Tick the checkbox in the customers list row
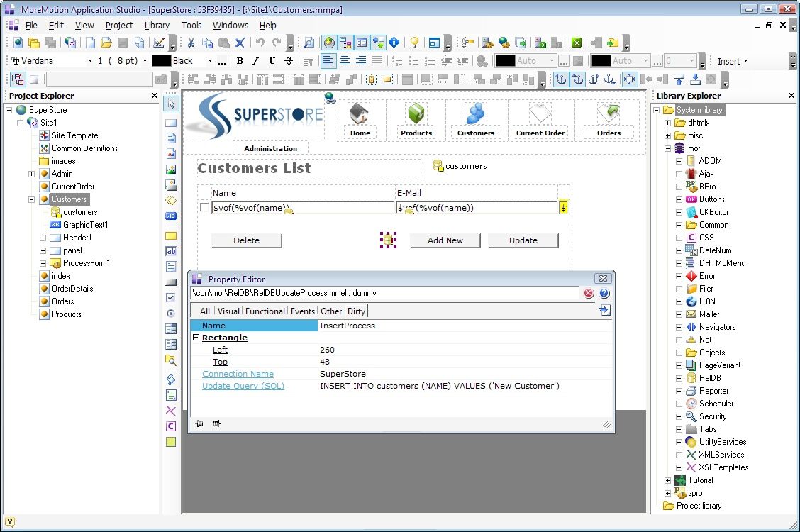The image size is (800, 532). (x=204, y=208)
